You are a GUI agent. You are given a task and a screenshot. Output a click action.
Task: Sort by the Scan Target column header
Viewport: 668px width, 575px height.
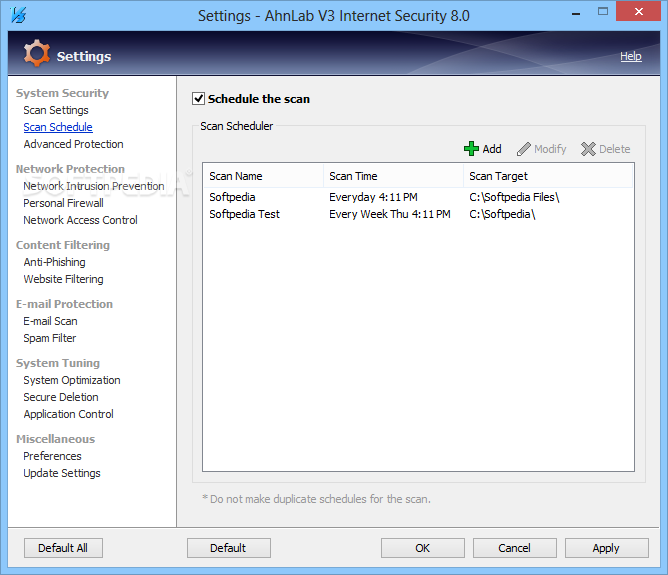click(548, 176)
